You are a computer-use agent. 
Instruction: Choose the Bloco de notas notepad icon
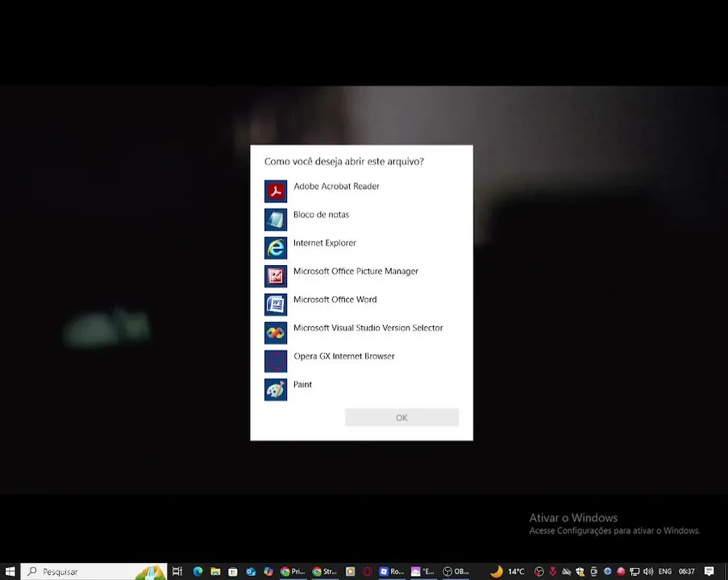click(276, 219)
